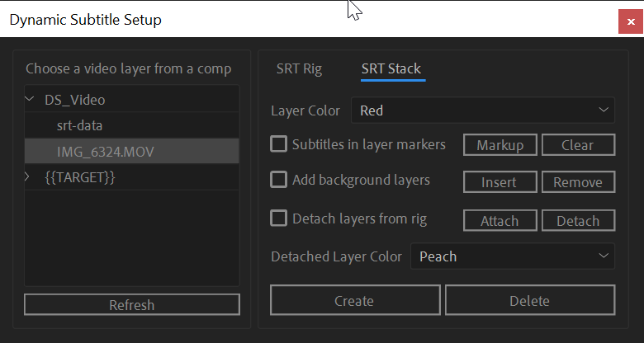Collapse the DS_Video comp tree
The height and width of the screenshot is (343, 644).
pyautogui.click(x=29, y=99)
